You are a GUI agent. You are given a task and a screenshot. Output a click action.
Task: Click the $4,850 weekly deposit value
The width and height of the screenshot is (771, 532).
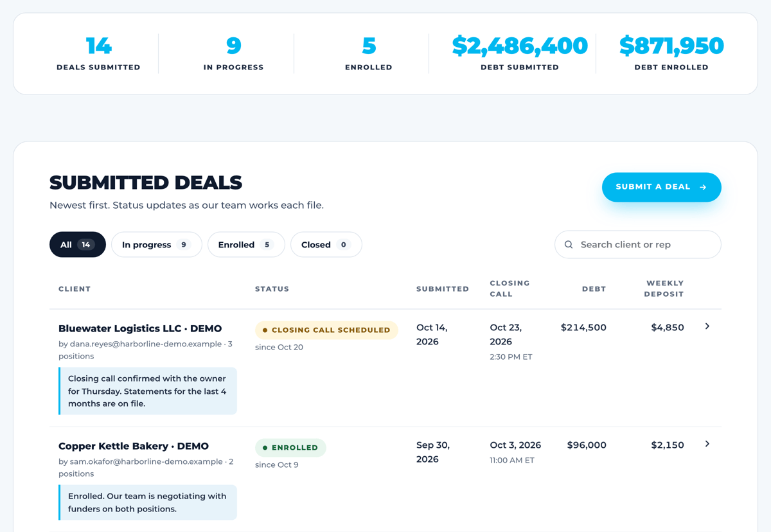668,328
